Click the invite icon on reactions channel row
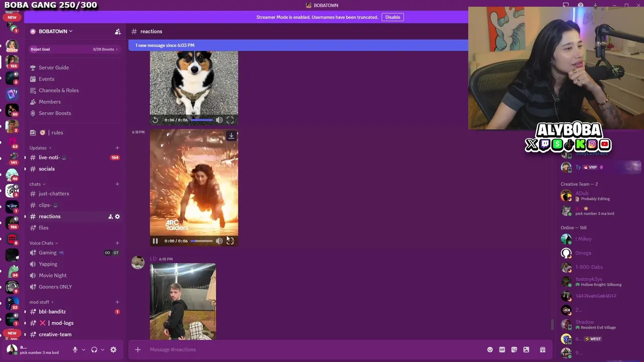Screen dimensions: 644x362 pyautogui.click(x=111, y=217)
